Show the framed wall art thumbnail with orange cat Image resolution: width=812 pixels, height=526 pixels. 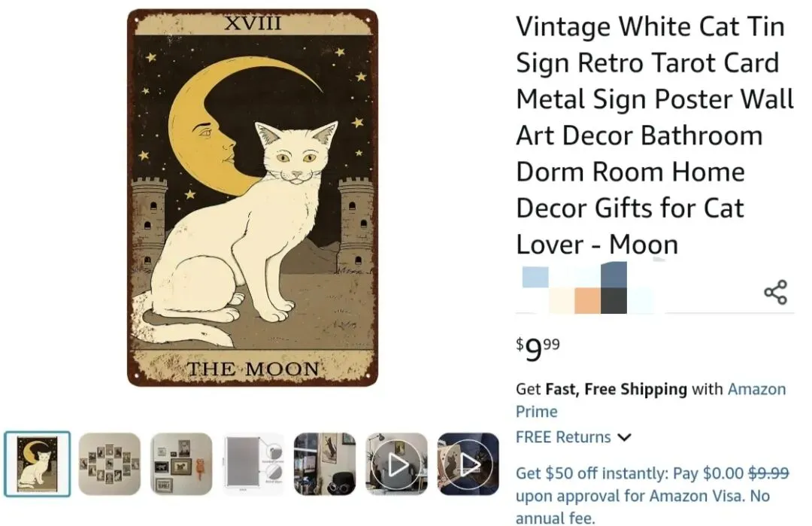(181, 464)
